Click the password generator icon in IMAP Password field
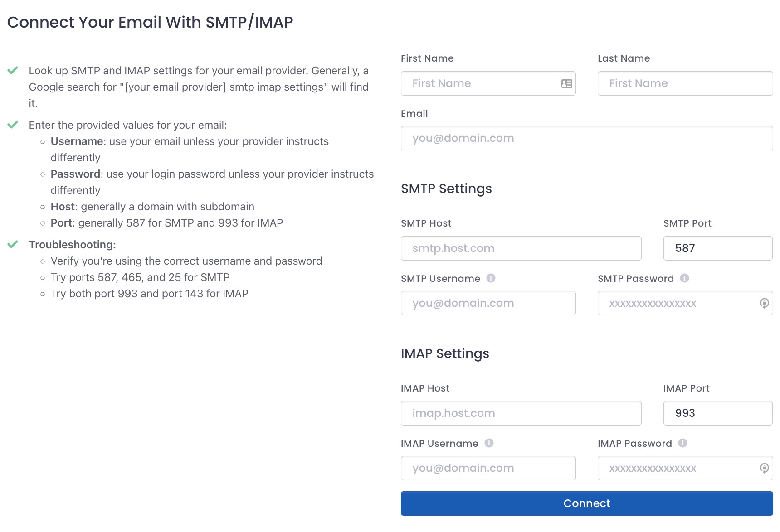The width and height of the screenshot is (780, 532). [764, 468]
